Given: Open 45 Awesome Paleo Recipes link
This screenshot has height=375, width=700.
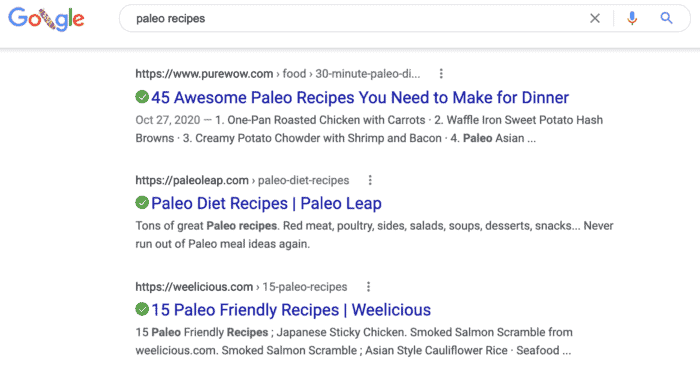Looking at the screenshot, I should click(x=360, y=97).
